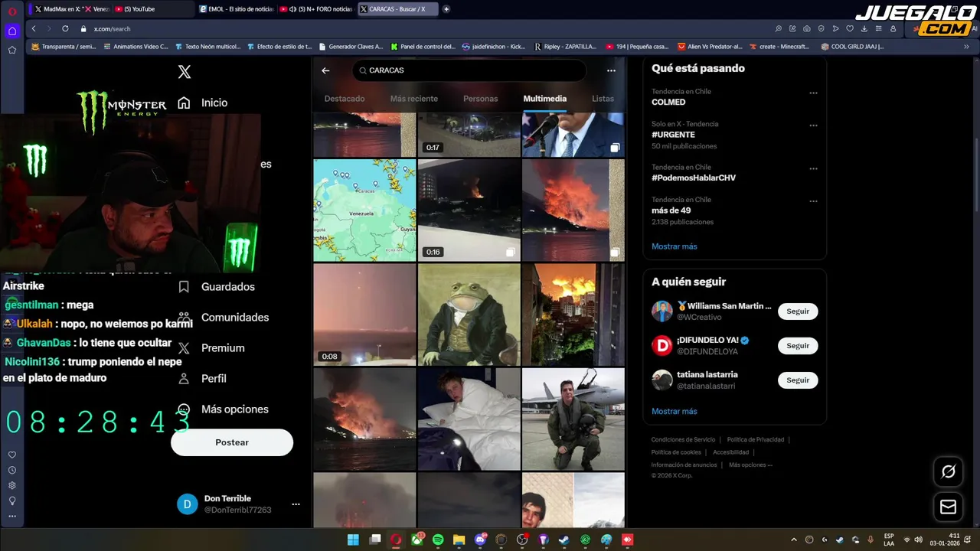
Task: Open the Opera sidebar settings gear
Action: click(12, 485)
